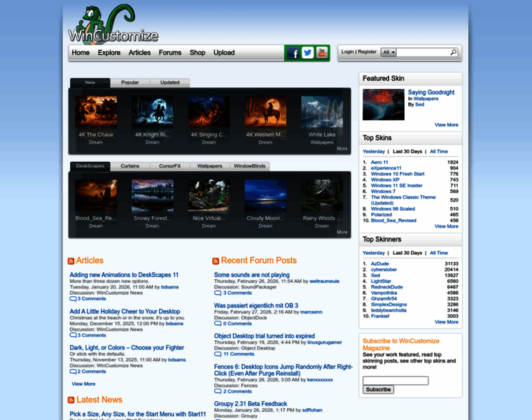
Task: Open Saying Goodnight title link
Action: pyautogui.click(x=431, y=92)
